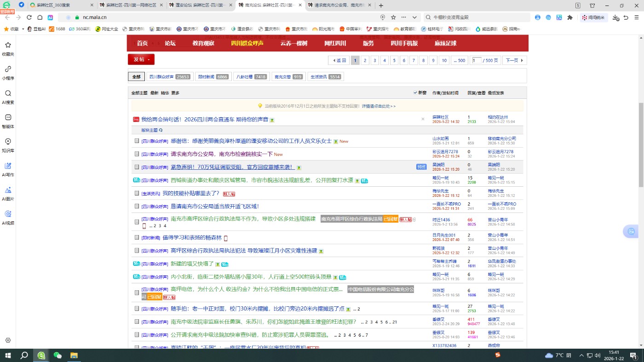Select the 论坛 navigation menu item
This screenshot has height=362, width=644.
coord(170,43)
